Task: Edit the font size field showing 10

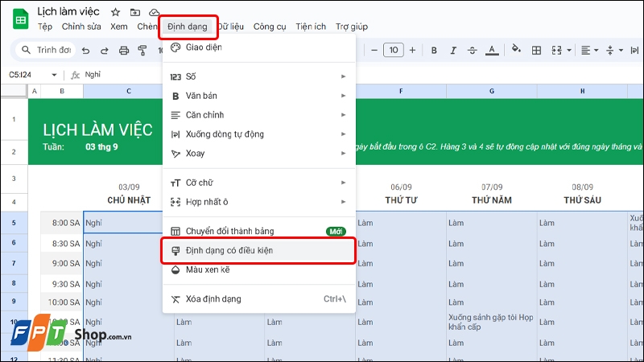Action: 393,50
